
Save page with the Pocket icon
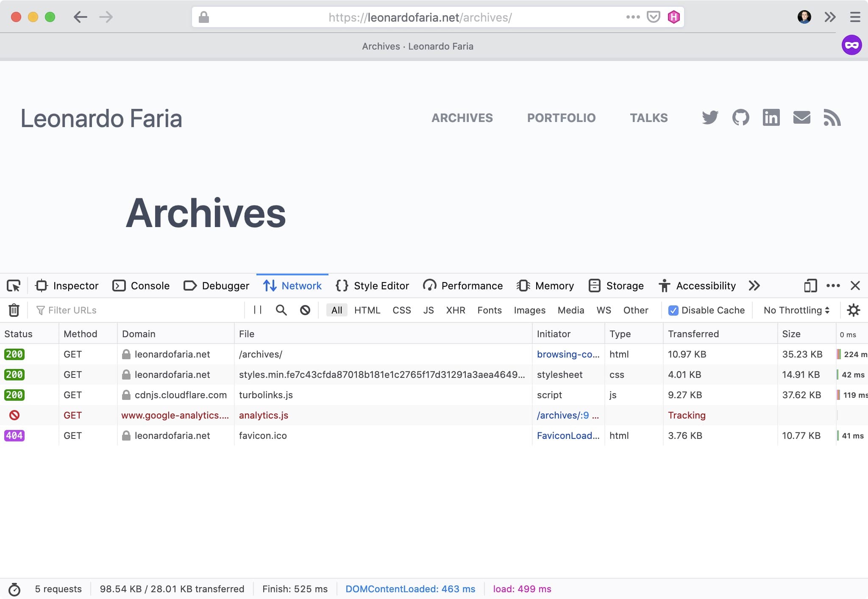point(653,17)
